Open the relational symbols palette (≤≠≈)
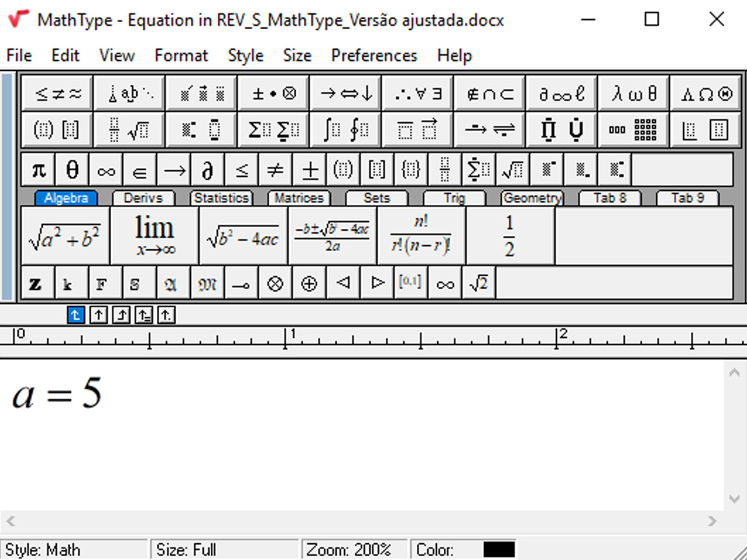Image resolution: width=747 pixels, height=560 pixels. [x=57, y=93]
